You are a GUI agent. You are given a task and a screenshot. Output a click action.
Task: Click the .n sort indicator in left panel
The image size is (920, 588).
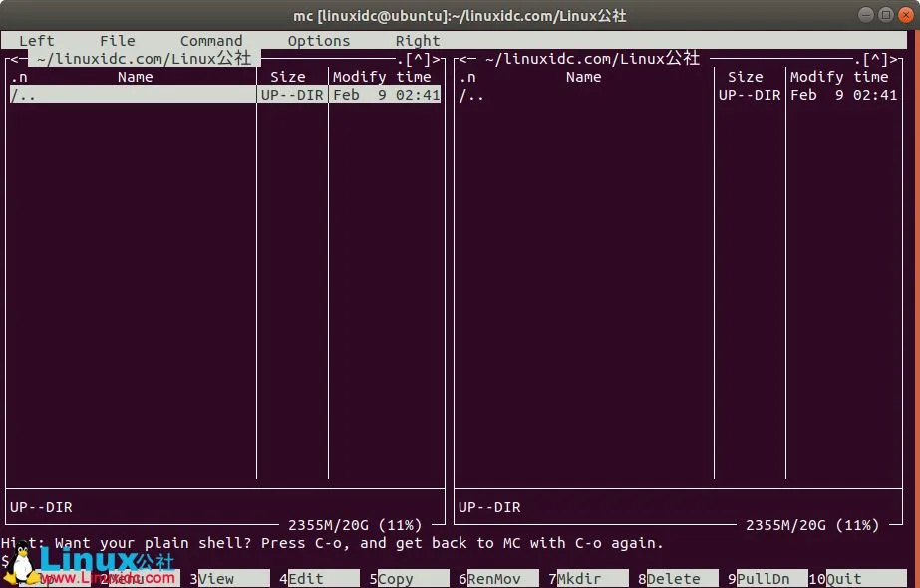point(19,77)
